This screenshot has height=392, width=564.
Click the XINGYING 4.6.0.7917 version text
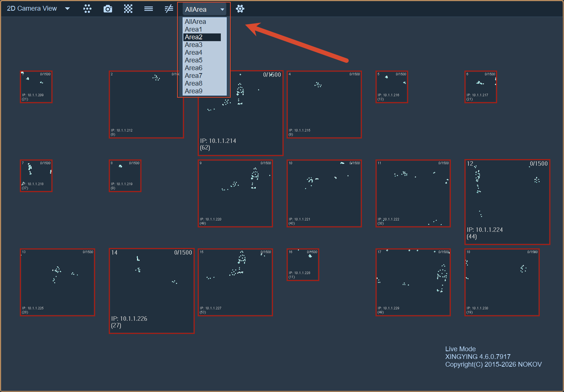coord(478,357)
